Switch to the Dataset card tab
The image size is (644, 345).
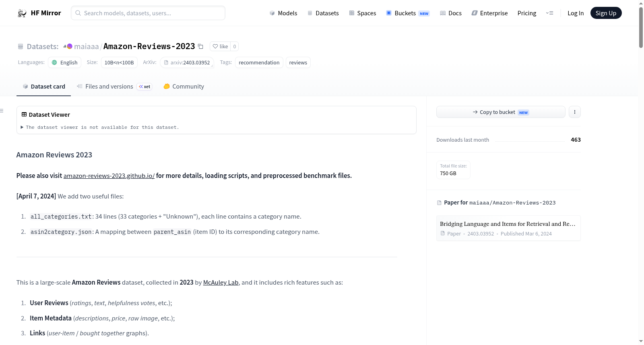44,87
